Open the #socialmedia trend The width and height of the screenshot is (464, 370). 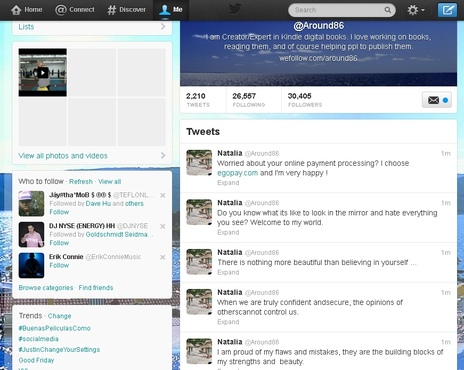(x=38, y=339)
